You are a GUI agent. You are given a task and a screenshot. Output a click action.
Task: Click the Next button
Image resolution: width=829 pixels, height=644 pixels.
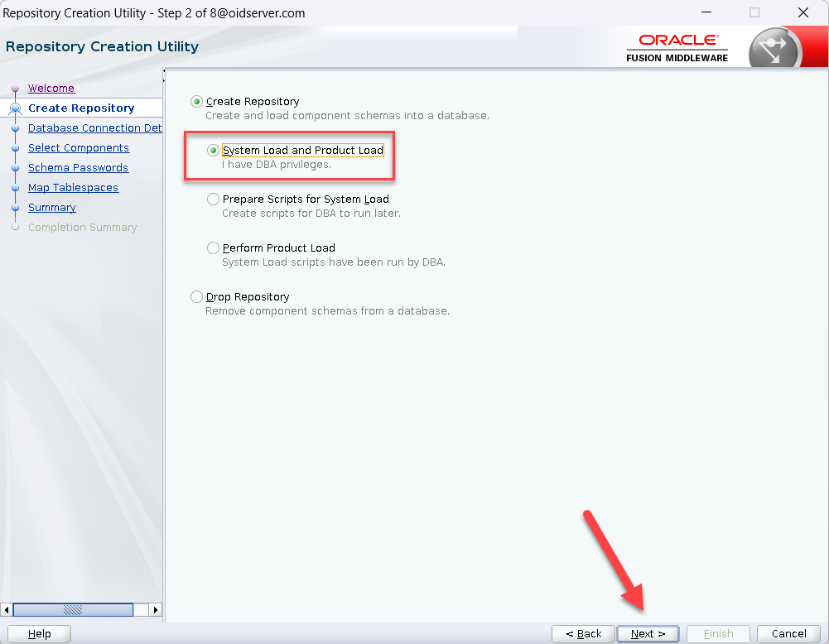click(x=648, y=634)
